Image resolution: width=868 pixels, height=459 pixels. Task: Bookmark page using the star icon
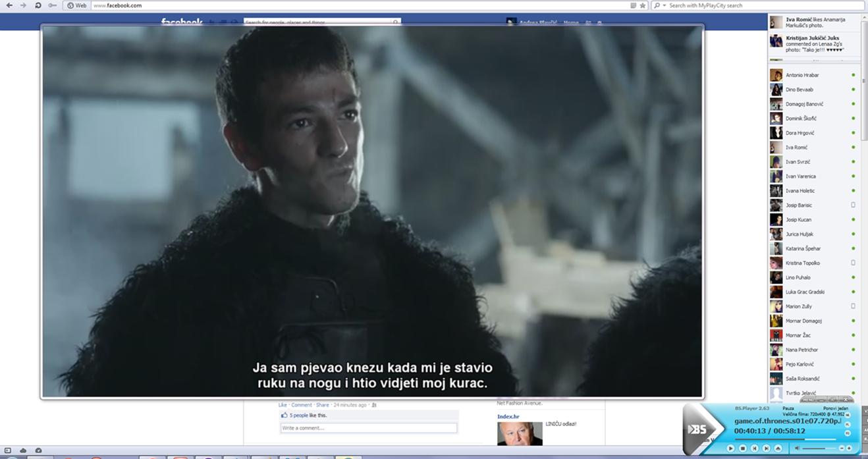point(642,5)
